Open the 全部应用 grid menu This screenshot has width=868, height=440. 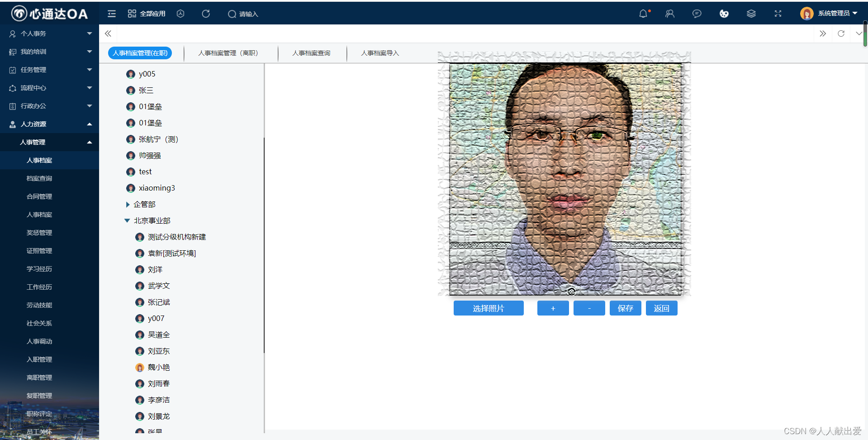point(147,14)
